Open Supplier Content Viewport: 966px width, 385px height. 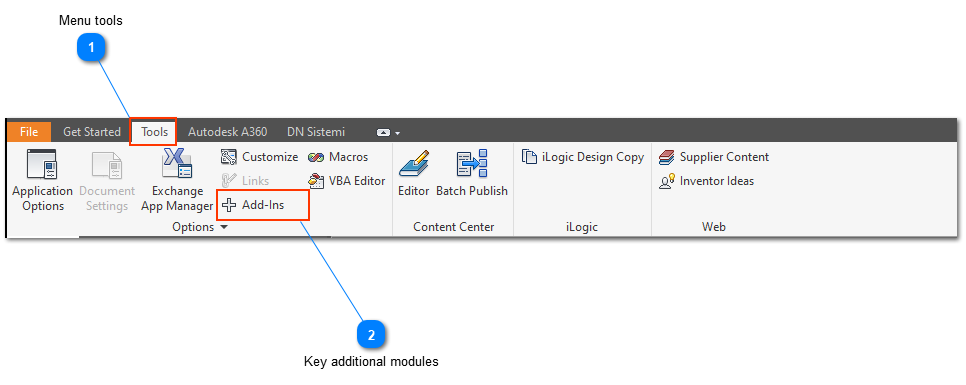tap(713, 157)
